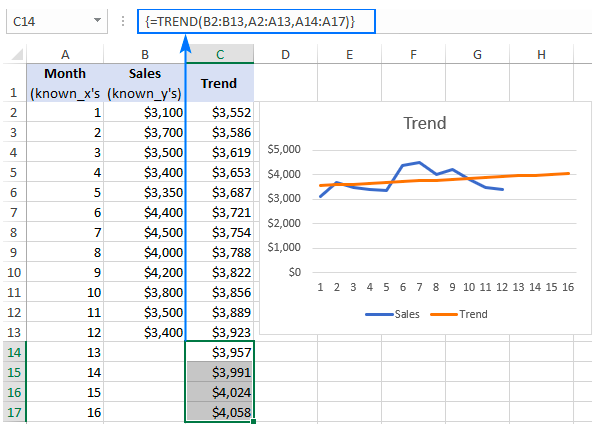Select column C header
Screen dimensions: 601x428
pos(220,54)
